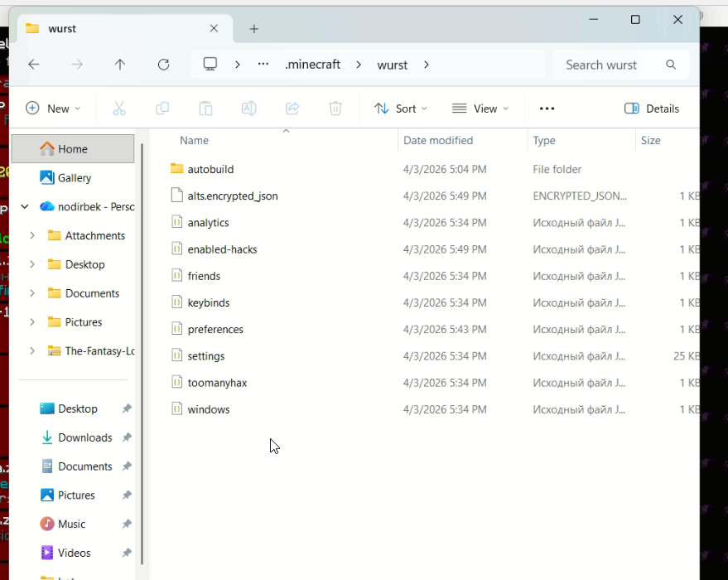Click the This PC monitor icon in address bar
Image resolution: width=728 pixels, height=580 pixels.
210,64
